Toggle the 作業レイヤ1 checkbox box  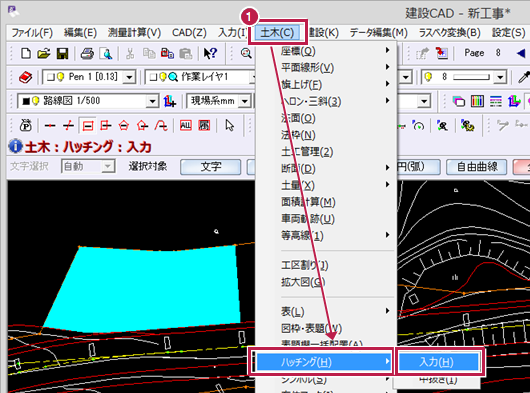coord(153,77)
